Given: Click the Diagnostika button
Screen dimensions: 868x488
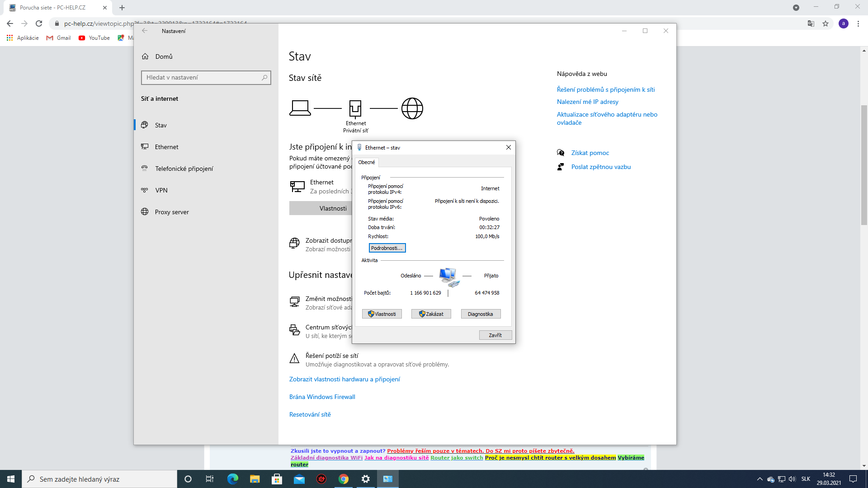Looking at the screenshot, I should (480, 314).
